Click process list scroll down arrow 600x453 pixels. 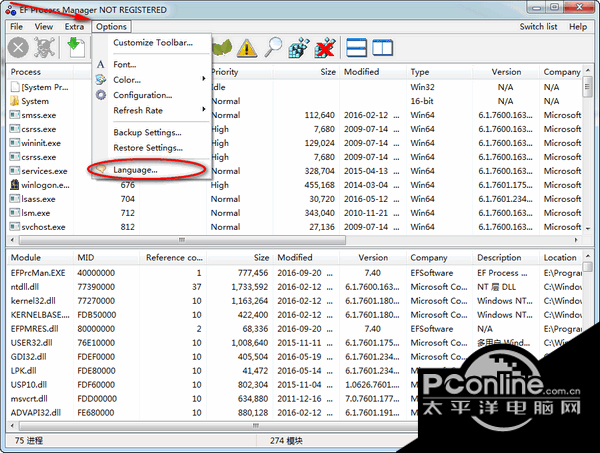point(588,228)
